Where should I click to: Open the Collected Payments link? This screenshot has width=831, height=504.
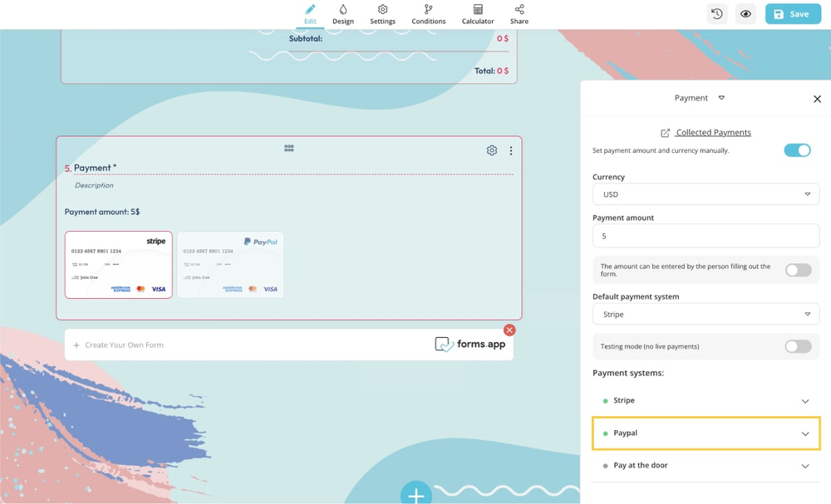[x=706, y=132]
